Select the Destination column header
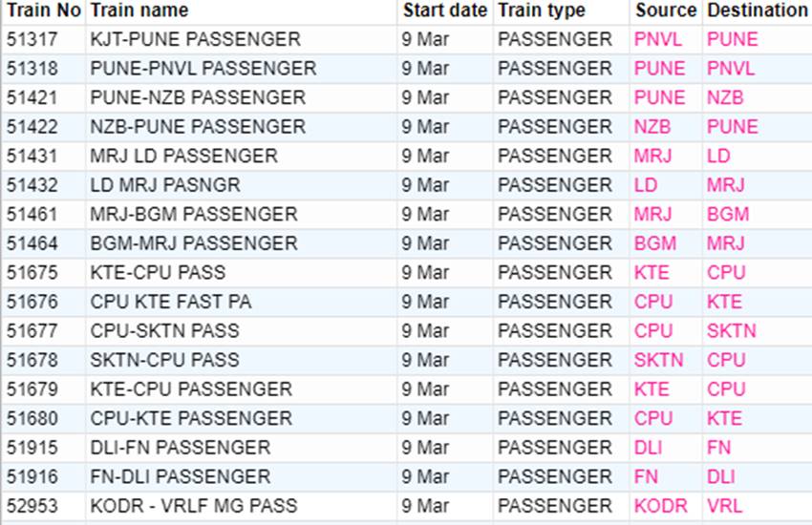Screen dimensions: 812x525 tap(757, 10)
